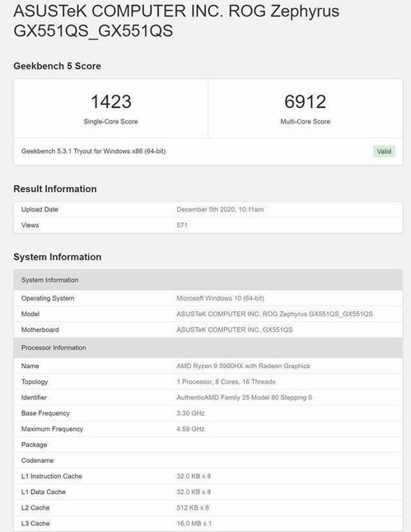The height and width of the screenshot is (532, 411).
Task: Click the System Information section header row
Action: coord(208,280)
